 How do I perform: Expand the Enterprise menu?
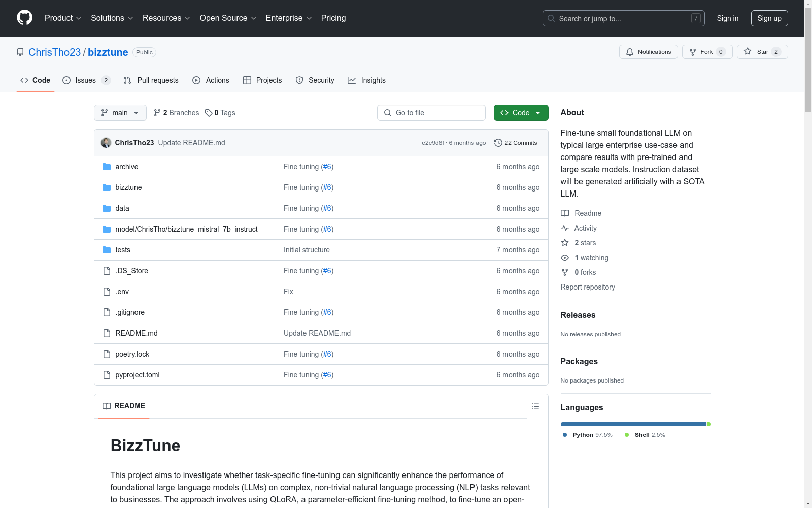tap(289, 18)
